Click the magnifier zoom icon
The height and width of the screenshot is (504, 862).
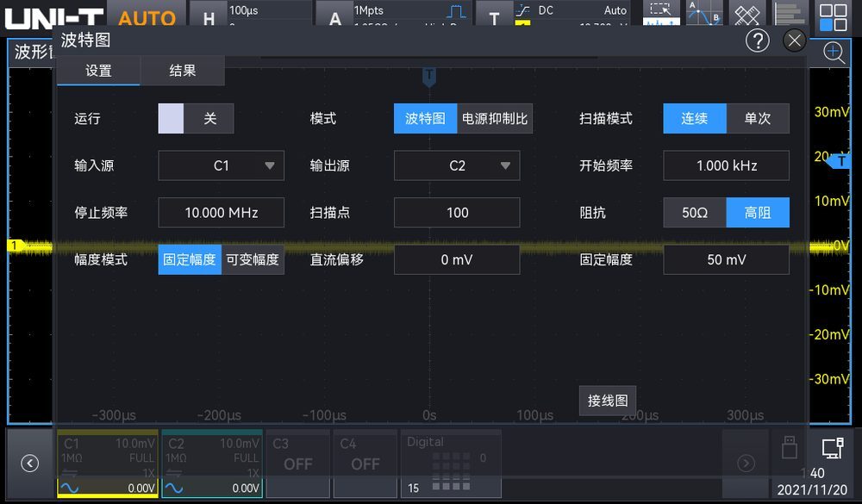tap(834, 53)
